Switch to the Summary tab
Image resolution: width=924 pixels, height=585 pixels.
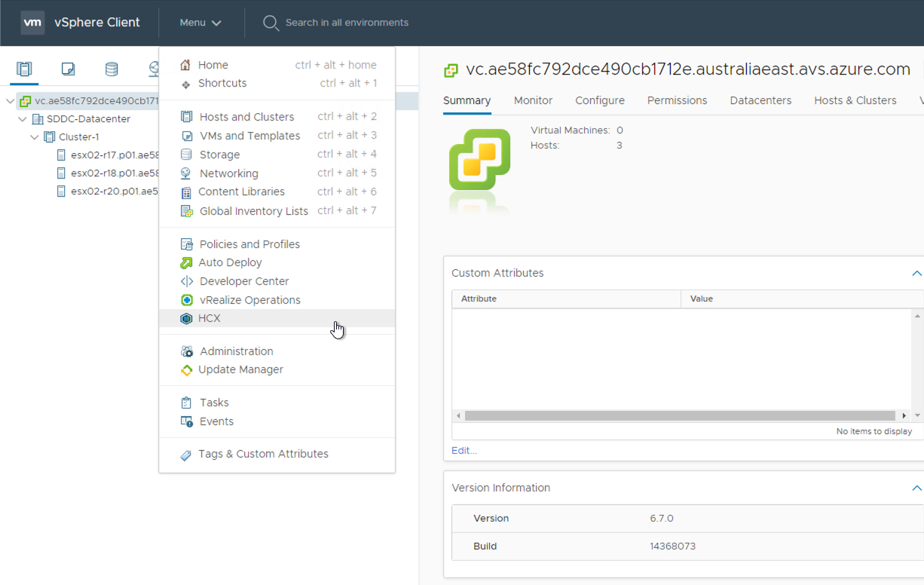(467, 100)
